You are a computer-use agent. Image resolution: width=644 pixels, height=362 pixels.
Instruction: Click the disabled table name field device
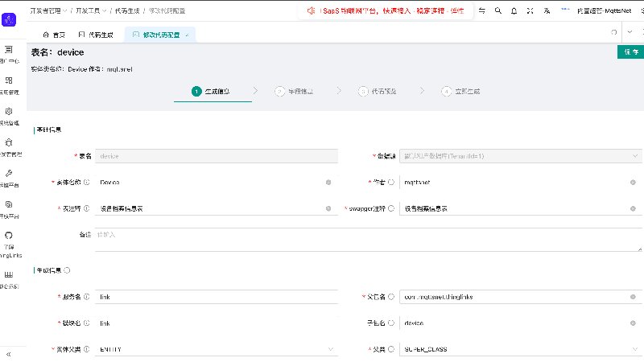[x=217, y=156]
